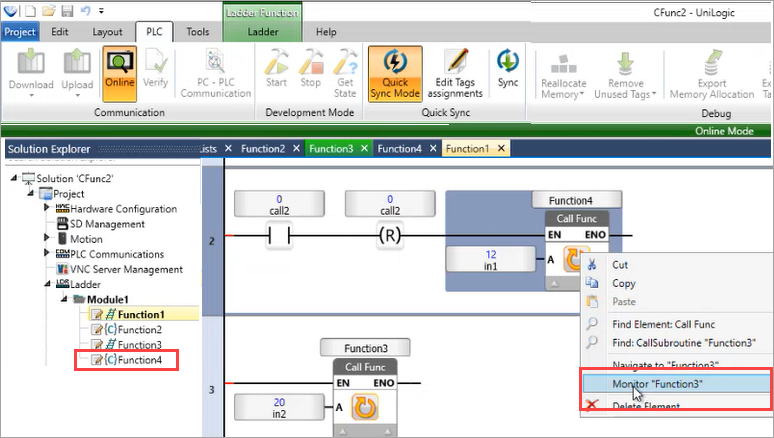Switch to the Tools ribbon tab

click(197, 31)
